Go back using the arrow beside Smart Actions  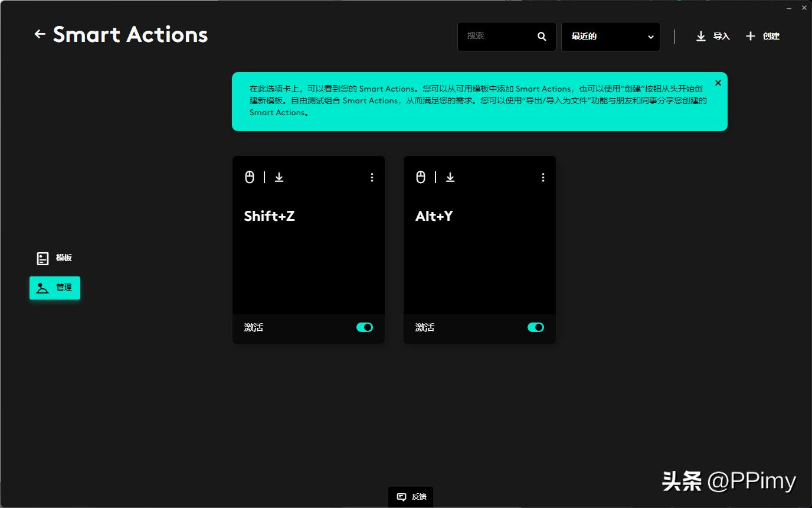coord(40,34)
